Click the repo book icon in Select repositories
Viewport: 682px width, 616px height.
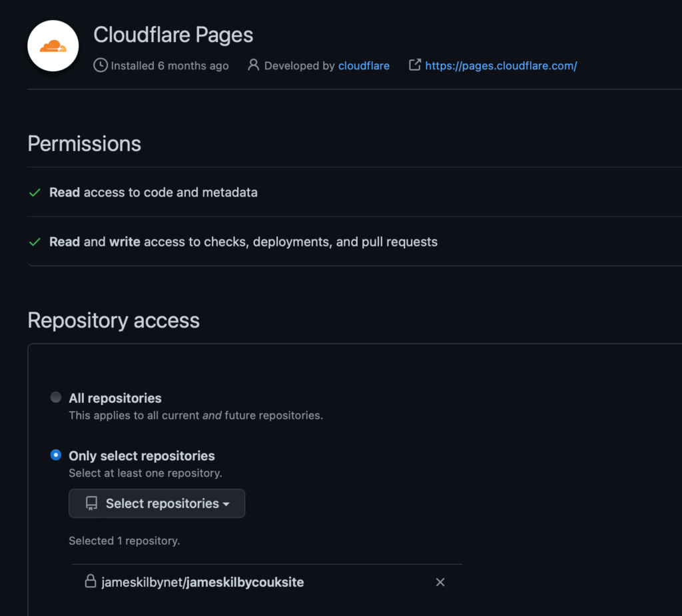tap(92, 503)
